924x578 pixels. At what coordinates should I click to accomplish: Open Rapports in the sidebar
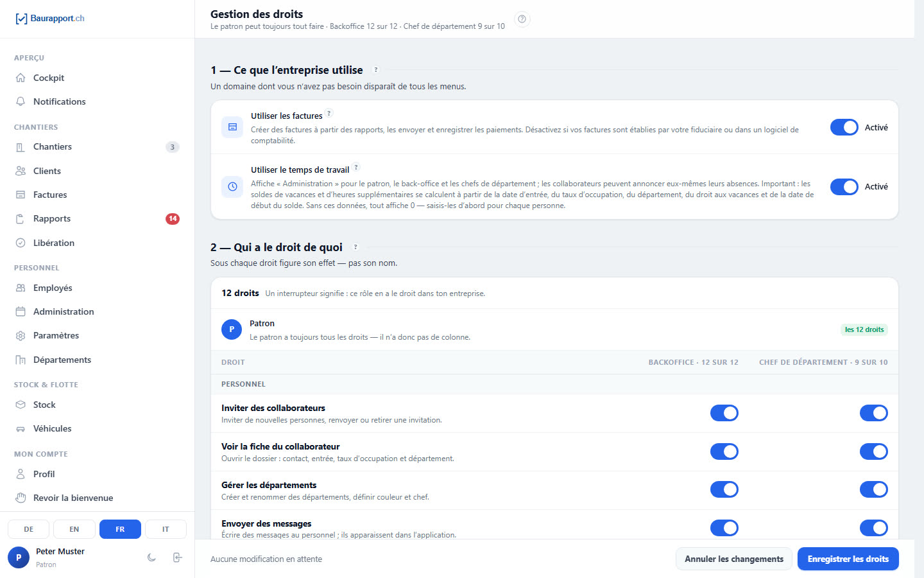[x=97, y=218]
